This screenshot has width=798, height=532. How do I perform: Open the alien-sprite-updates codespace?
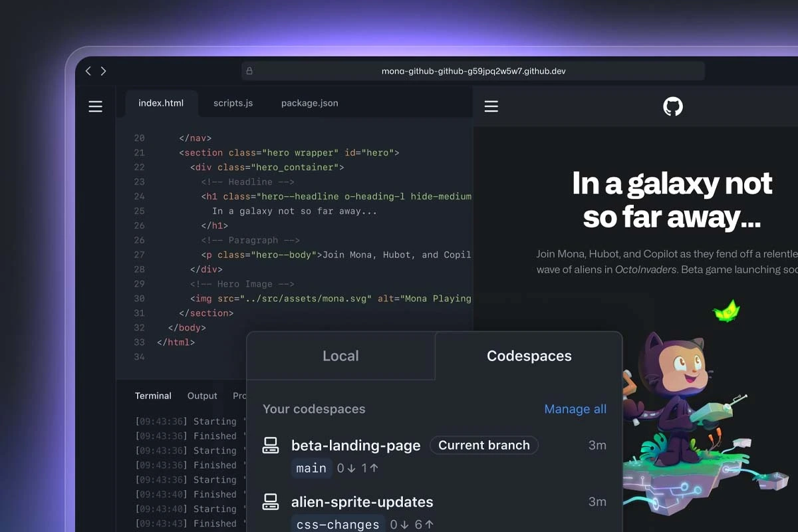pyautogui.click(x=362, y=502)
